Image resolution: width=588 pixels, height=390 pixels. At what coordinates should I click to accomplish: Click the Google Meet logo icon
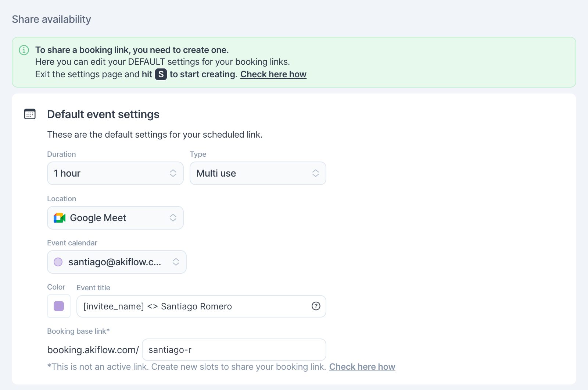(60, 218)
